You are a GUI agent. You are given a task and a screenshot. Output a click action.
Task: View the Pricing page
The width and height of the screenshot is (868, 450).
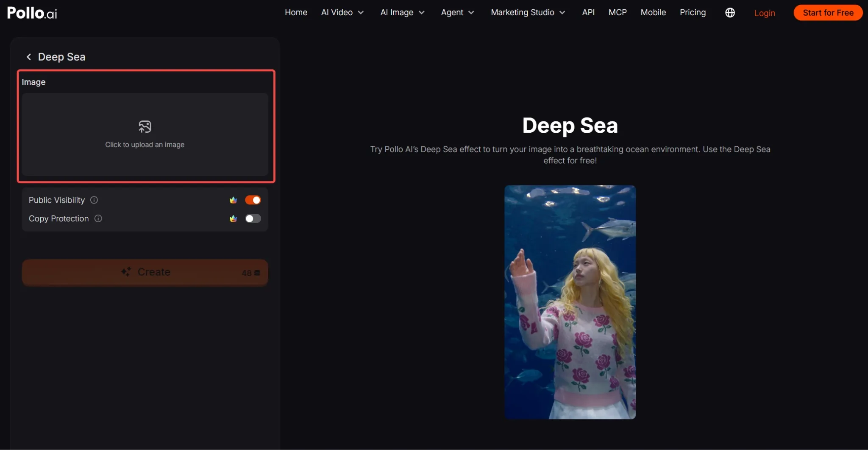(x=693, y=13)
